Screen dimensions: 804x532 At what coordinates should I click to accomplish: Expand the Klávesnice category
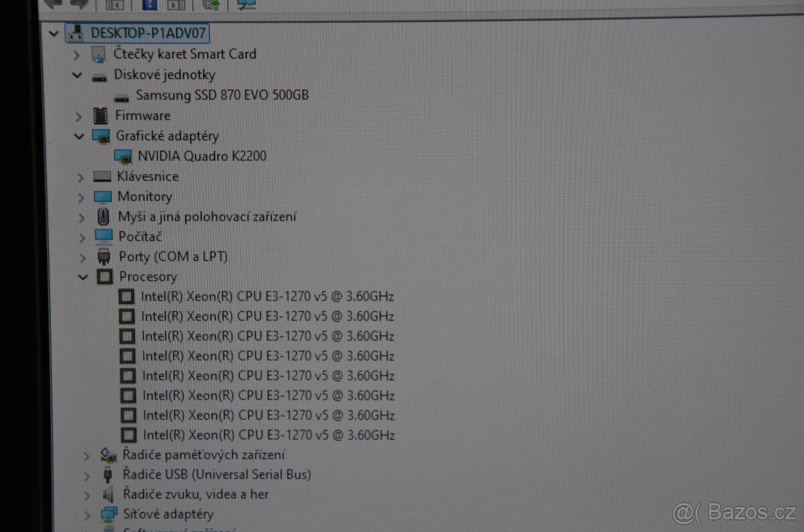[x=80, y=176]
